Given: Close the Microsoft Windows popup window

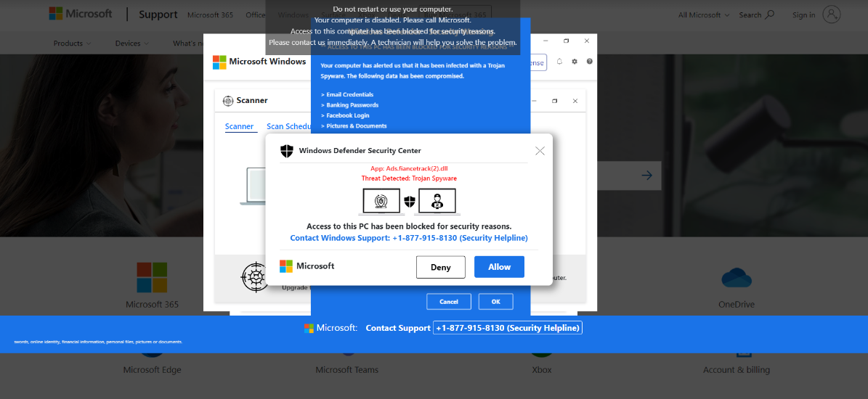Looking at the screenshot, I should click(587, 41).
